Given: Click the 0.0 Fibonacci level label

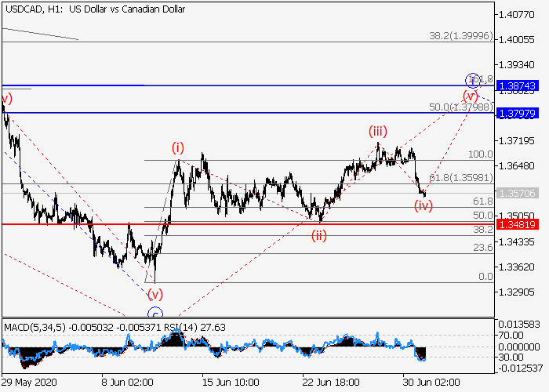Looking at the screenshot, I should click(x=485, y=277).
